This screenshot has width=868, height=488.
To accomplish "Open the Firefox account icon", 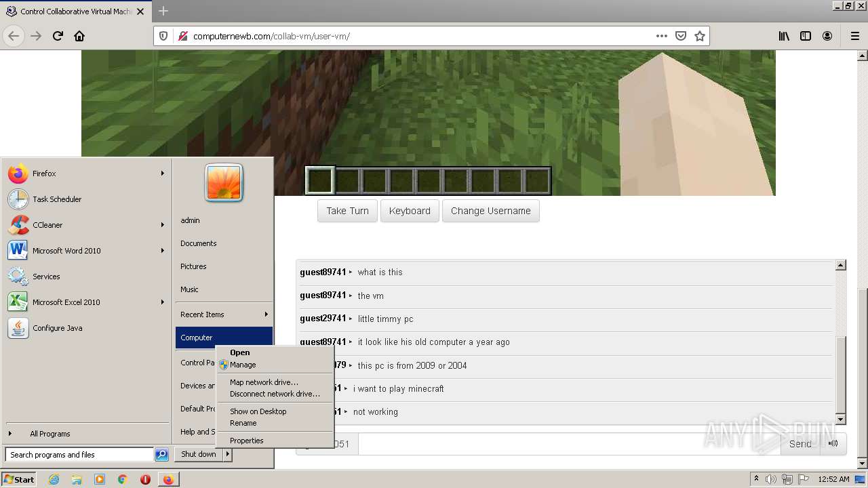I will click(x=827, y=36).
